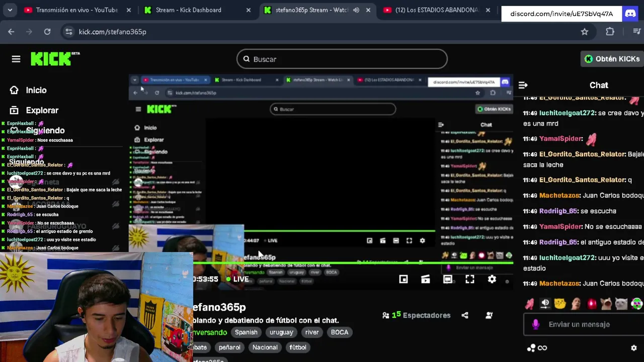Pick the screaming cat emote
The height and width of the screenshot is (362, 644).
click(x=606, y=304)
